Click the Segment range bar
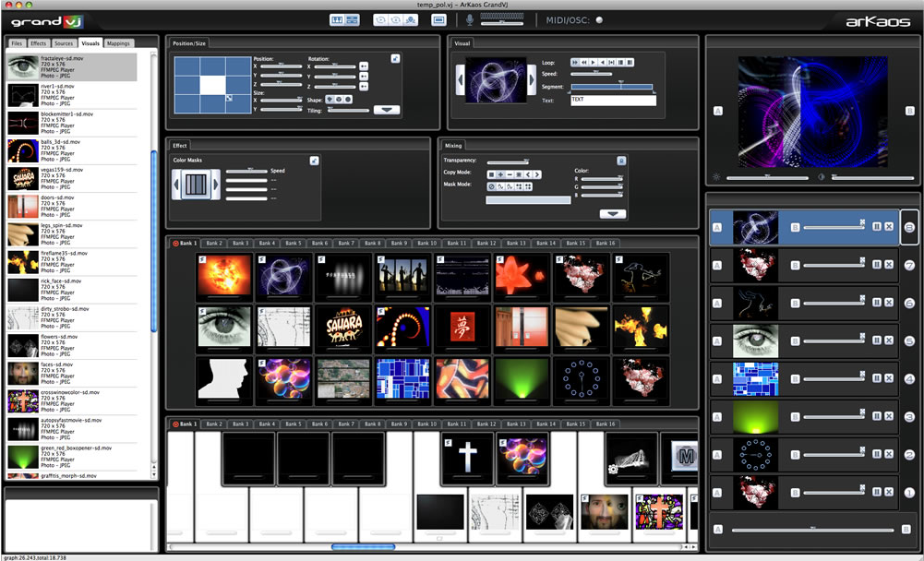This screenshot has height=561, width=924. (x=612, y=87)
